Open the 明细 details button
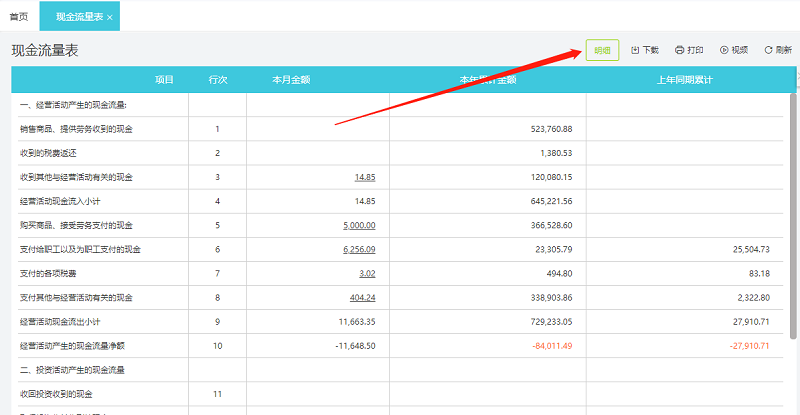 click(602, 50)
